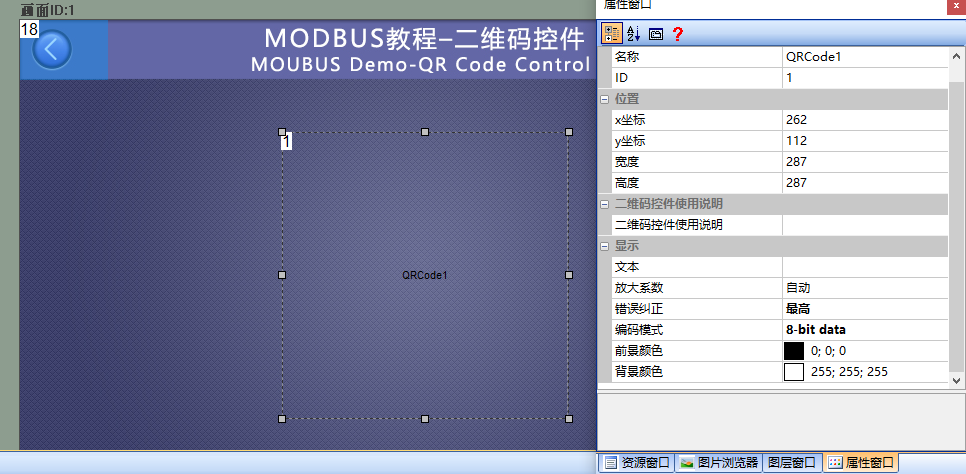Open the 编码模式 value 8-bit data
Viewport: 966px width, 474px height.
tap(865, 330)
